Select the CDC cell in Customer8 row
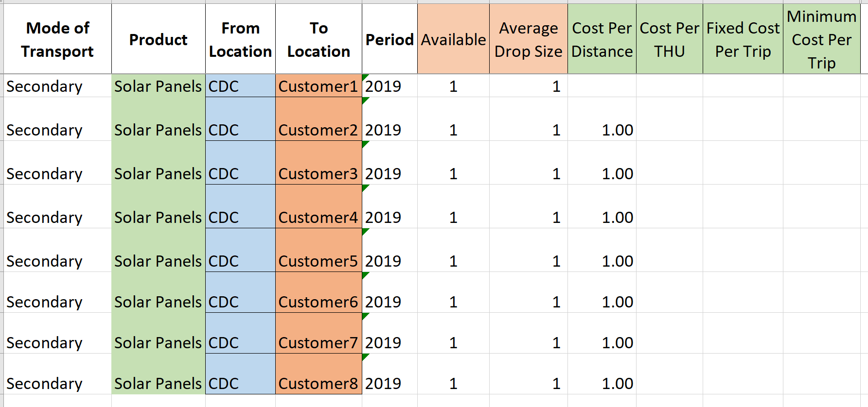868x407 pixels. coord(241,374)
